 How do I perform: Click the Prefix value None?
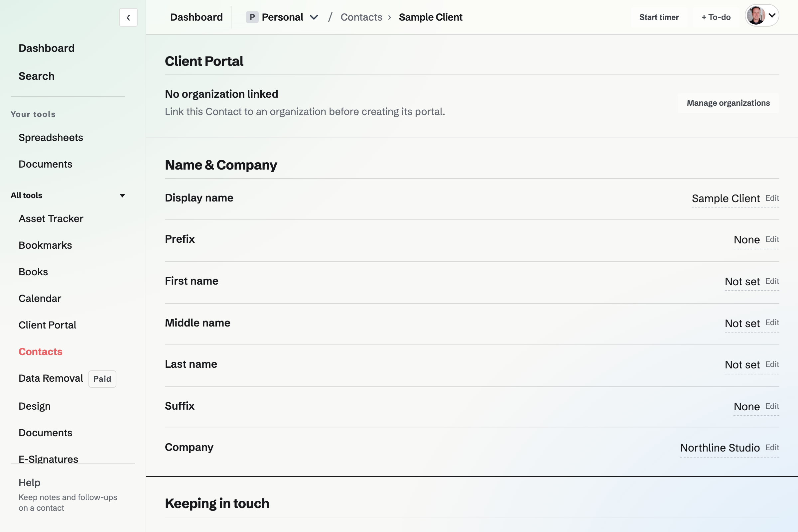(x=747, y=240)
